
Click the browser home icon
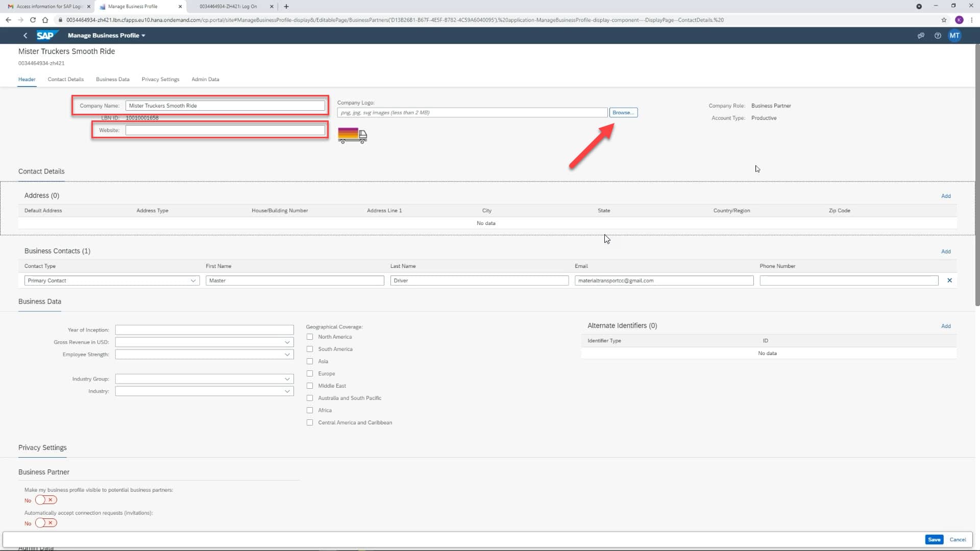point(45,20)
